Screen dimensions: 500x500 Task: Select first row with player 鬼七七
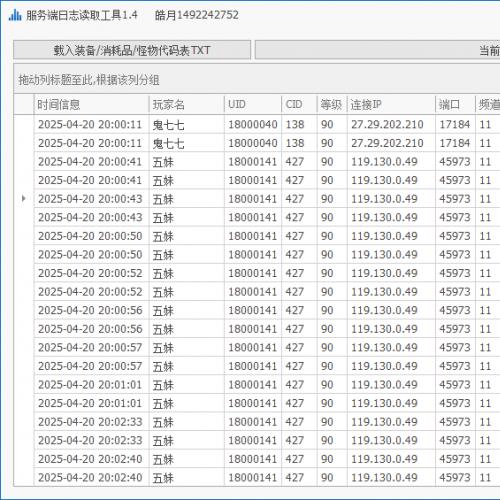[x=267, y=124]
